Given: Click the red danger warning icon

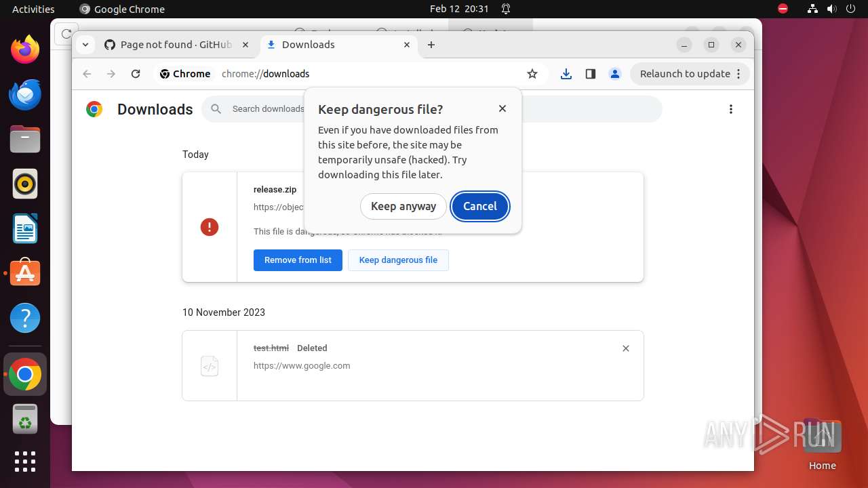Looking at the screenshot, I should coord(210,227).
